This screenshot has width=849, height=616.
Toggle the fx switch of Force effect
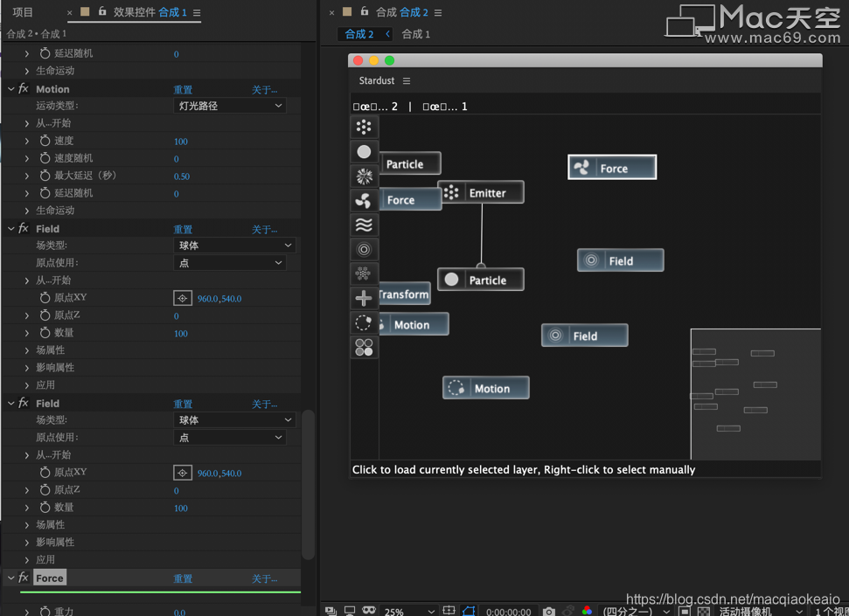pyautogui.click(x=24, y=578)
